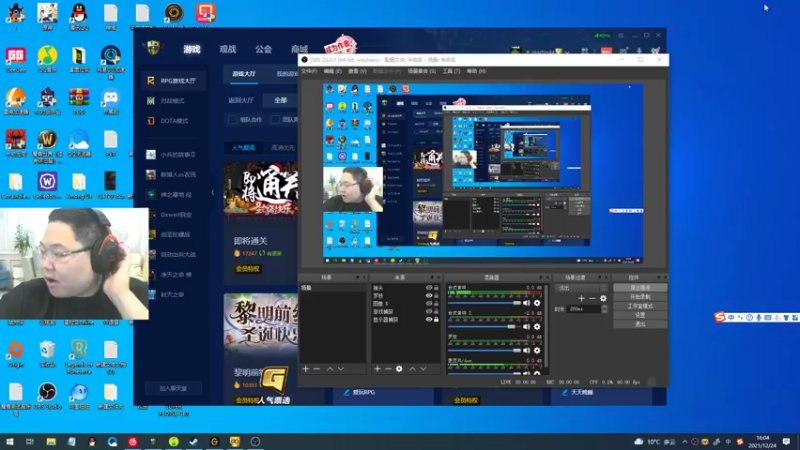Select 人气最高 sorting tab

pyautogui.click(x=243, y=147)
